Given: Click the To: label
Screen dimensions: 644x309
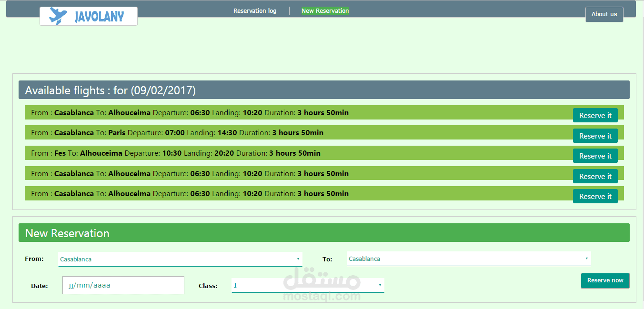Looking at the screenshot, I should click(327, 259).
